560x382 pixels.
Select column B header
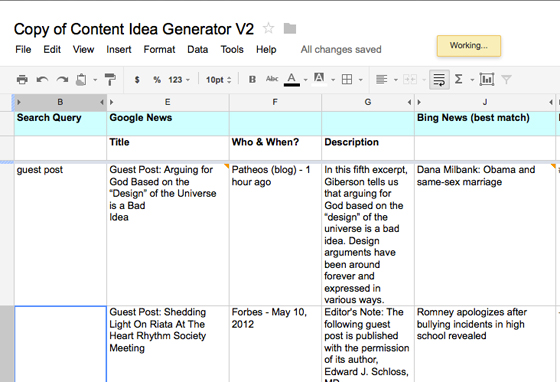60,102
